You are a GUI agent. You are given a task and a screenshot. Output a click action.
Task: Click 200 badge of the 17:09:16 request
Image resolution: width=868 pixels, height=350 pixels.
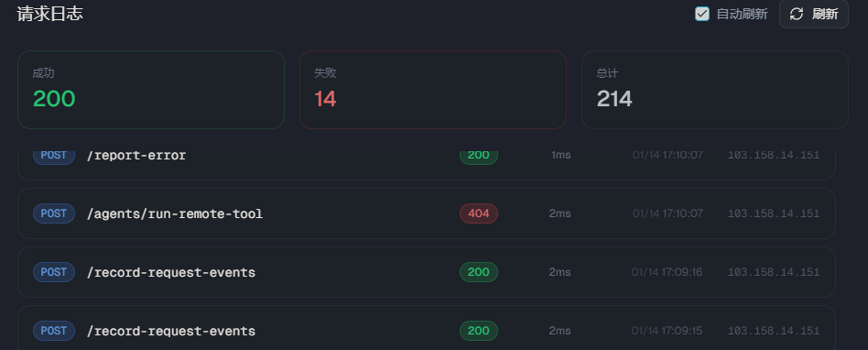pyautogui.click(x=478, y=272)
